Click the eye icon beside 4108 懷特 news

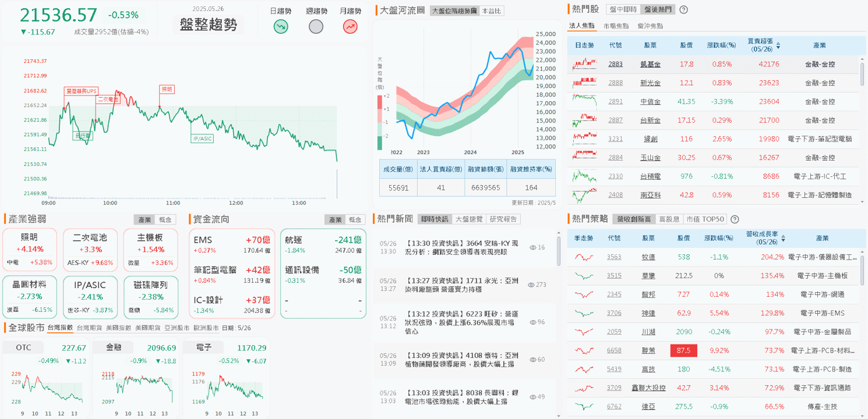[532, 359]
